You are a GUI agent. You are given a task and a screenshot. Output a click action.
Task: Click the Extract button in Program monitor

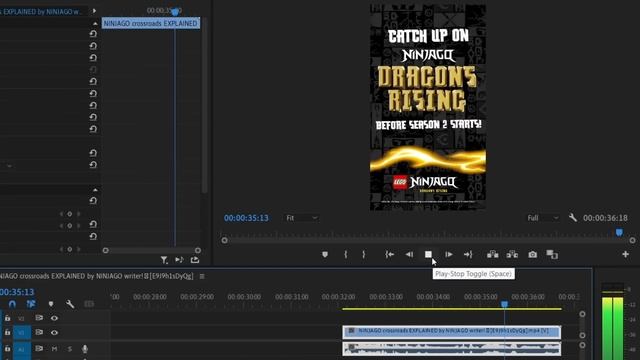[x=512, y=254]
